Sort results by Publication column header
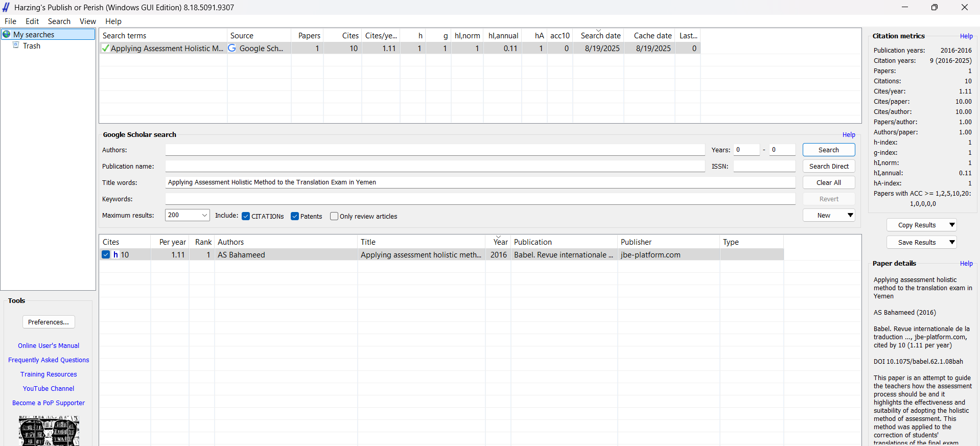This screenshot has width=980, height=446. tap(565, 242)
